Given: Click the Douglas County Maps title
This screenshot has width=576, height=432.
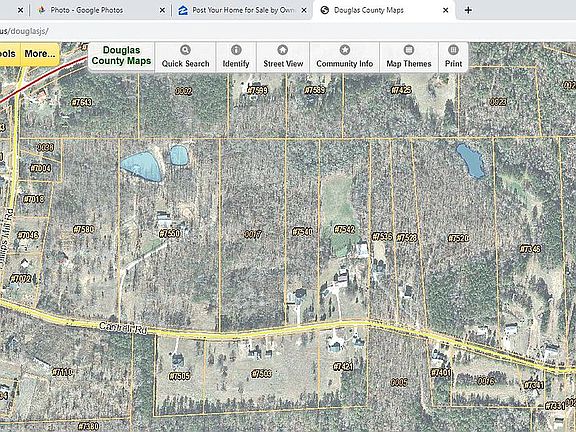Looking at the screenshot, I should [x=121, y=55].
